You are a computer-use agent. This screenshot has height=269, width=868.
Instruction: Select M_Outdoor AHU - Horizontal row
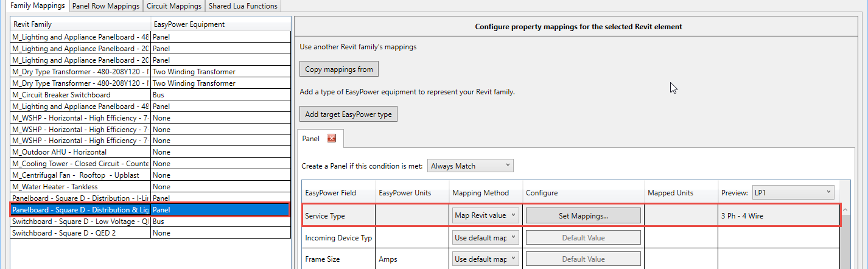(x=80, y=152)
